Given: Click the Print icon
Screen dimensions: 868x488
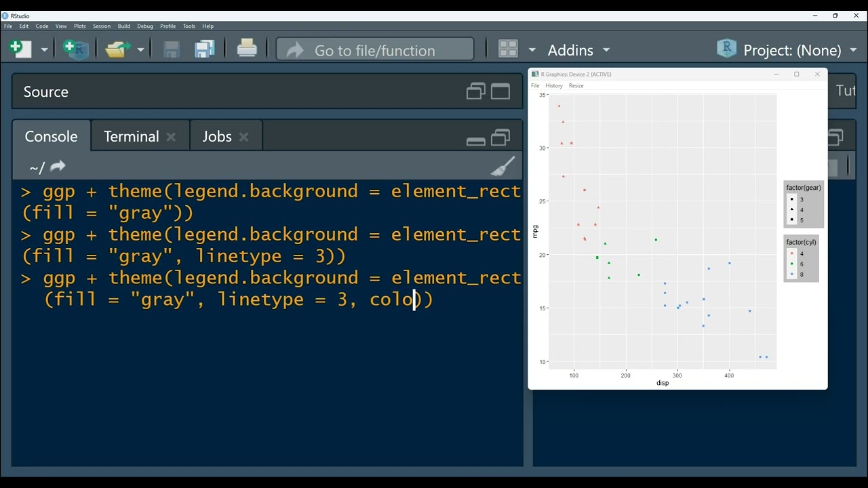Looking at the screenshot, I should pyautogui.click(x=247, y=48).
